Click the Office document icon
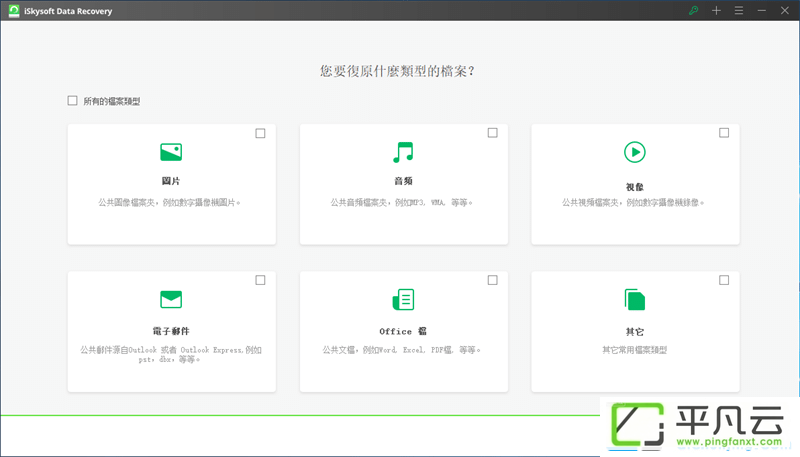 click(403, 299)
